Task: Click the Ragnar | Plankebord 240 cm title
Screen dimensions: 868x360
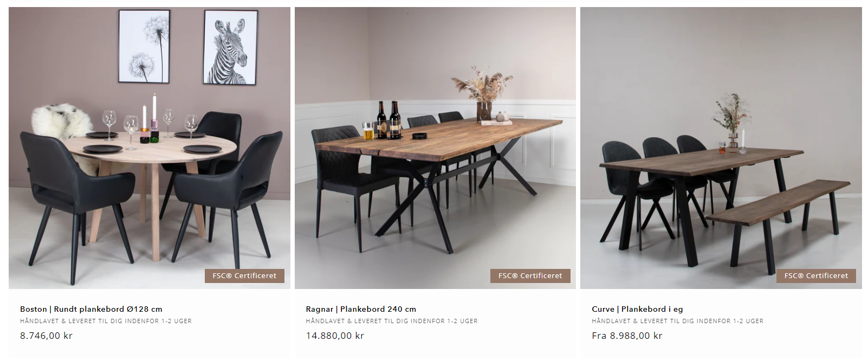Action: coord(361,309)
